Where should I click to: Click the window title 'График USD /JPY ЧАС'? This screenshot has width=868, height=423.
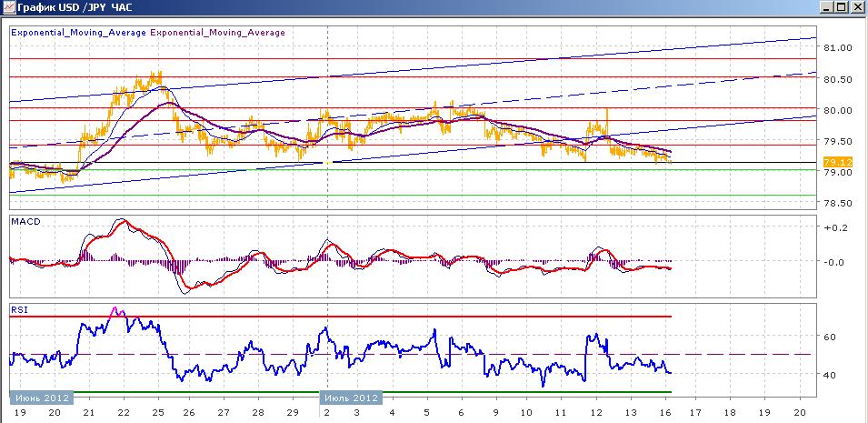pyautogui.click(x=75, y=8)
